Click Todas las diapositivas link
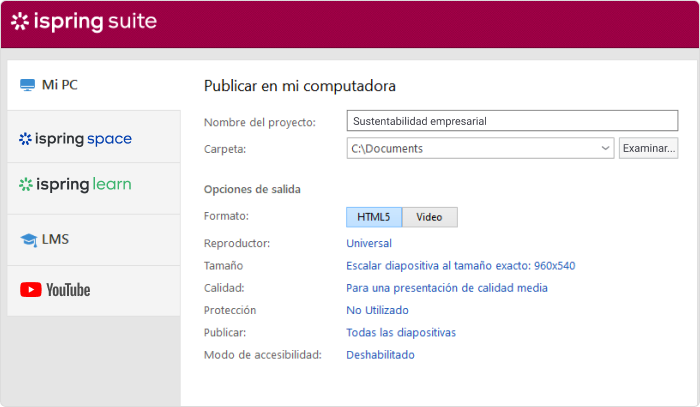This screenshot has height=407, width=700. tap(401, 332)
